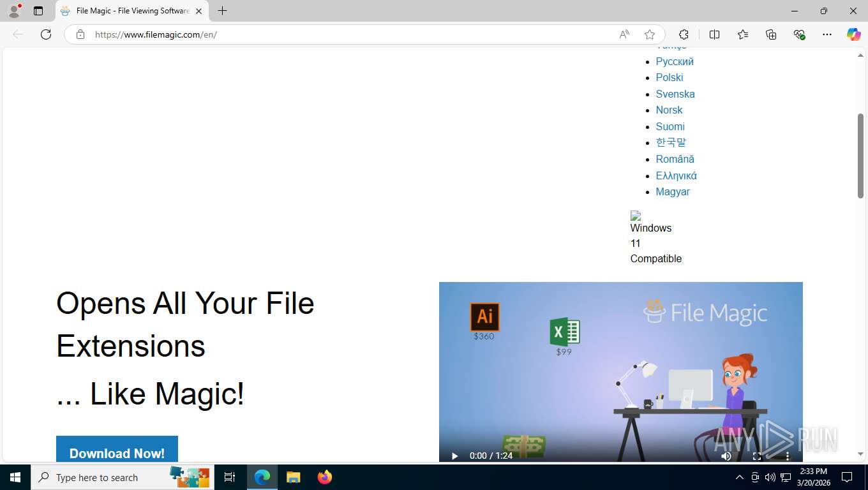Open video player more options menu

(x=788, y=456)
